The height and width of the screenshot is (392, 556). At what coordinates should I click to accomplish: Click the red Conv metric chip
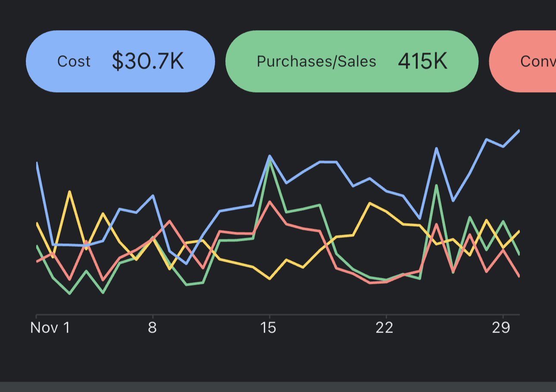coord(522,61)
